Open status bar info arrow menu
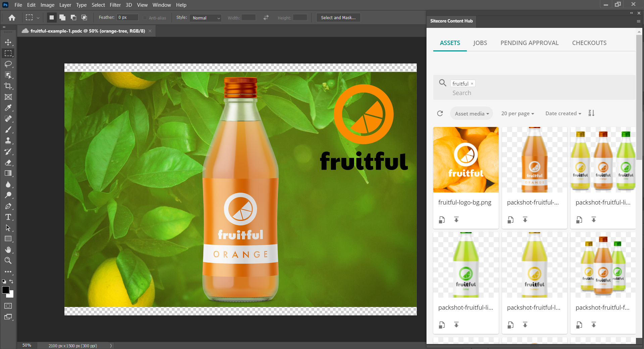Image resolution: width=644 pixels, height=349 pixels. click(x=111, y=346)
